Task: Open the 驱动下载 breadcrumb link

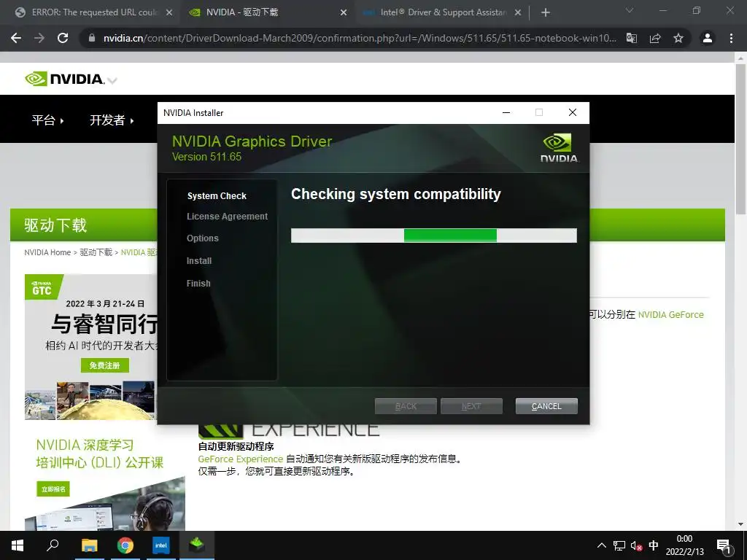Action: (x=96, y=252)
